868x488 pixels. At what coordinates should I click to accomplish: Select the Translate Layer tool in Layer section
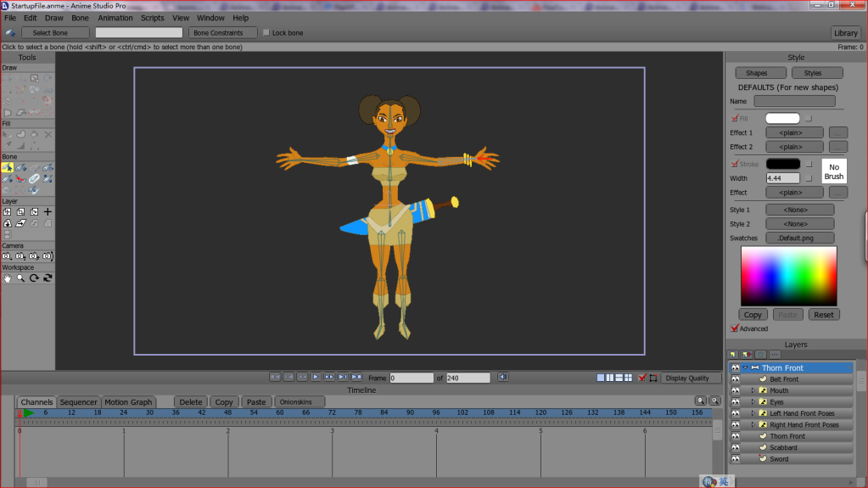(7, 211)
